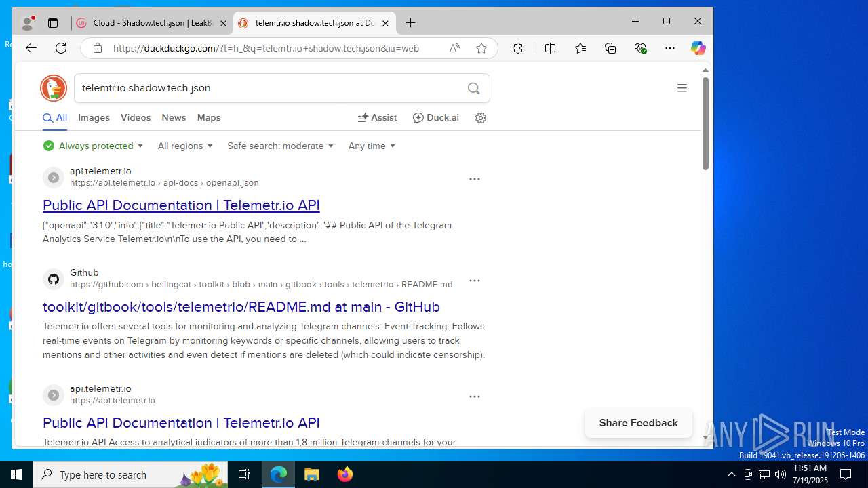
Task: Open search settings gear icon
Action: tap(481, 118)
